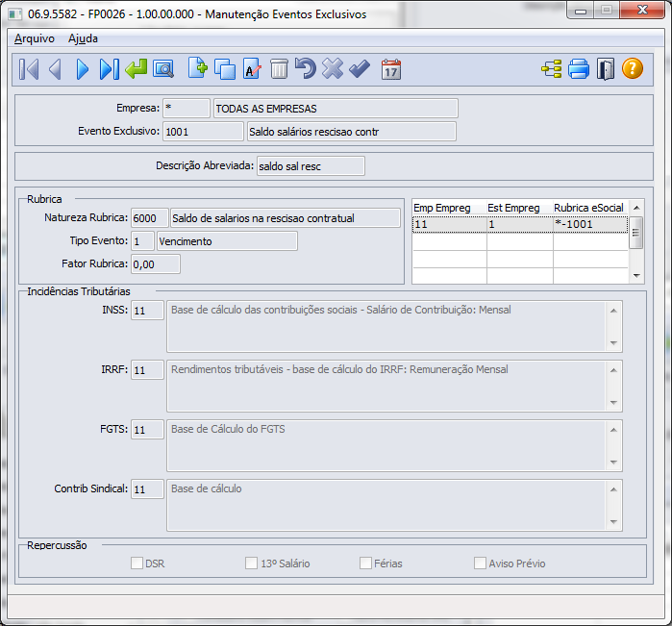The height and width of the screenshot is (626, 672).
Task: Toggle the Aviso Prévio checkbox
Action: pyautogui.click(x=480, y=563)
